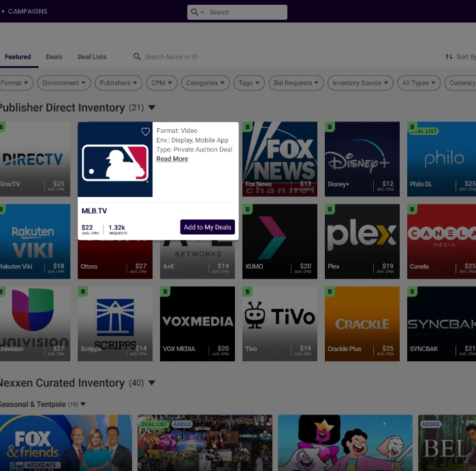Collapse the Nexxen Curated Inventory section

[x=152, y=383]
